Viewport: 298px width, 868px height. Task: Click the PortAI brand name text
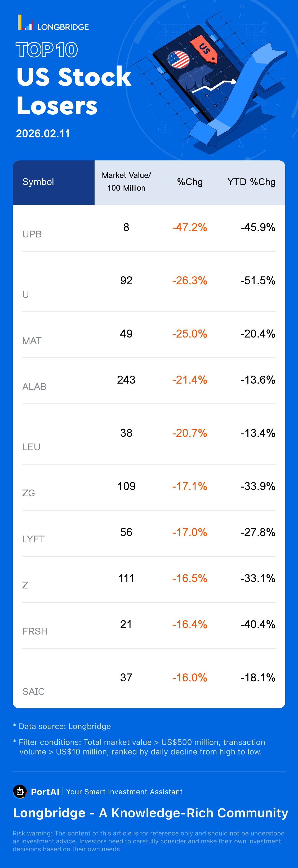(x=45, y=792)
